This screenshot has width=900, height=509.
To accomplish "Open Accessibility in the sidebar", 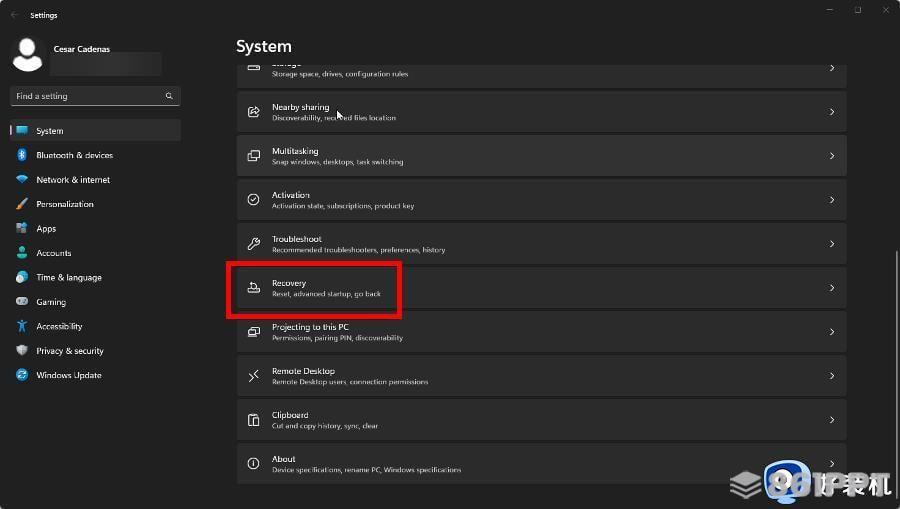I will 95,326.
